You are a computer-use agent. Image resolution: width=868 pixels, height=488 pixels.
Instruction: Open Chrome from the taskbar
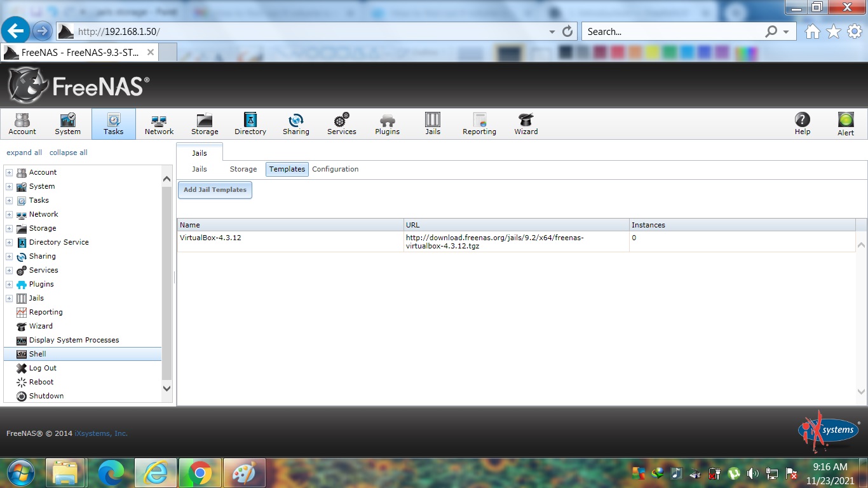click(200, 473)
